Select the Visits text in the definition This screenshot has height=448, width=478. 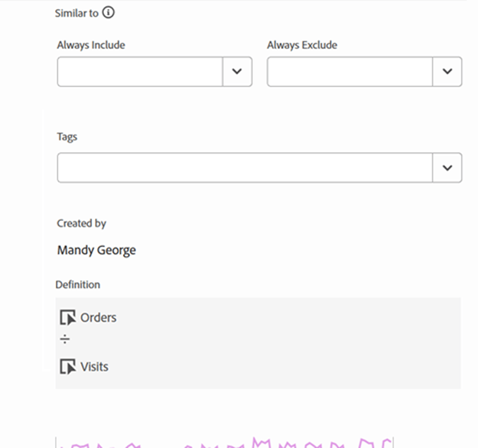[95, 367]
